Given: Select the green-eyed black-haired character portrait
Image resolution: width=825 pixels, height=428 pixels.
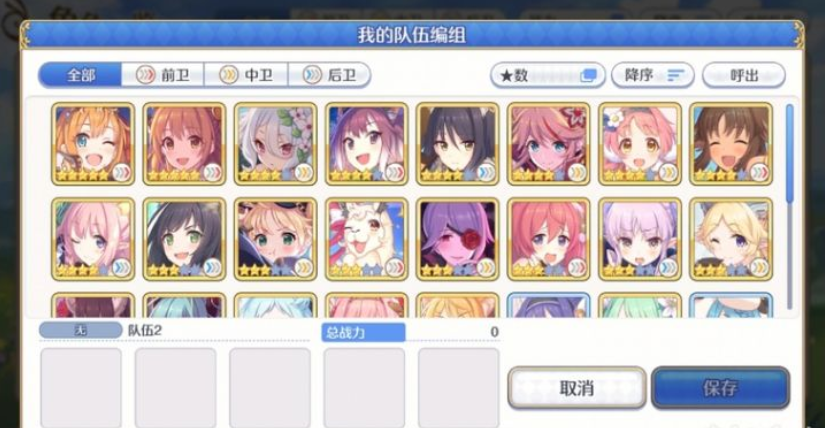Looking at the screenshot, I should [x=184, y=239].
